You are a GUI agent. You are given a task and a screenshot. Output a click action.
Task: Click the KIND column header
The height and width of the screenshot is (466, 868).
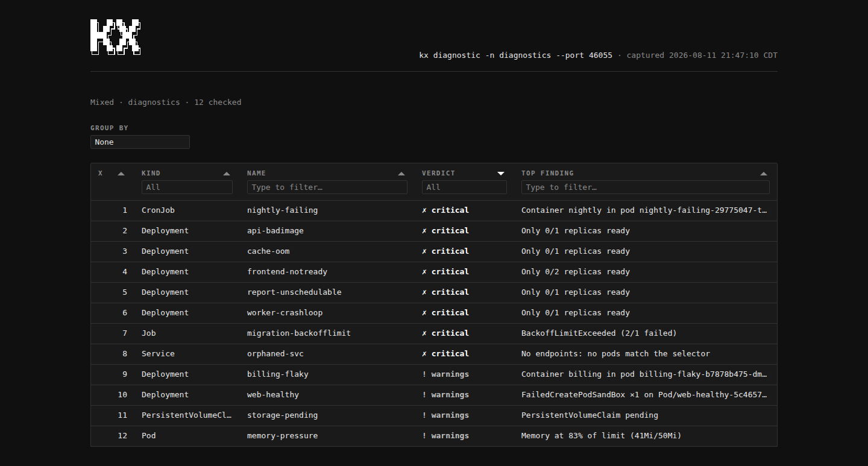point(151,173)
